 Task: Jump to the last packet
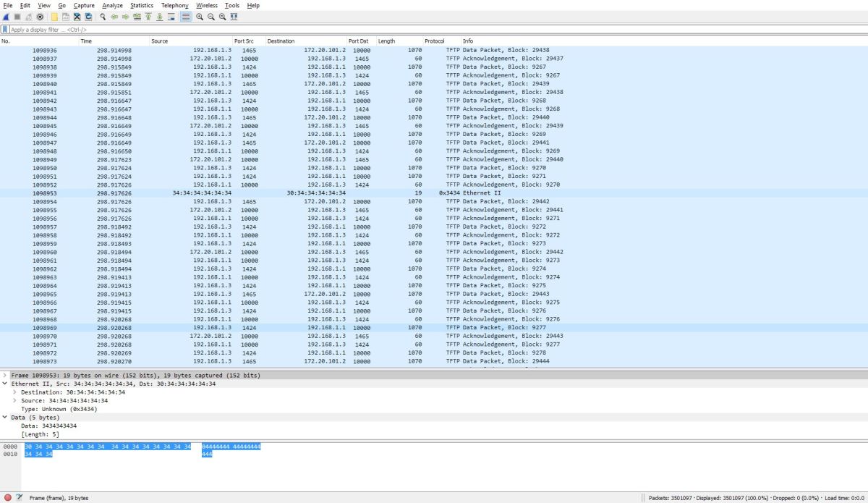160,17
